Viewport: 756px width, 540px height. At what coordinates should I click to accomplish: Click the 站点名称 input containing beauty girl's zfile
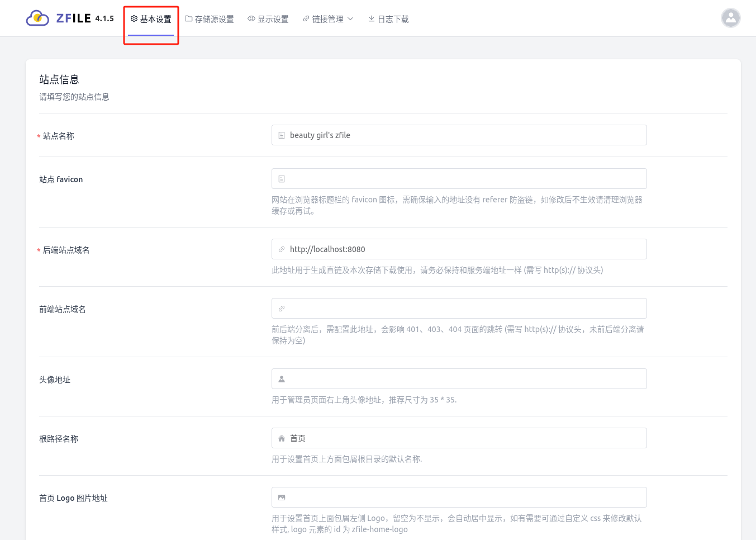pos(458,135)
